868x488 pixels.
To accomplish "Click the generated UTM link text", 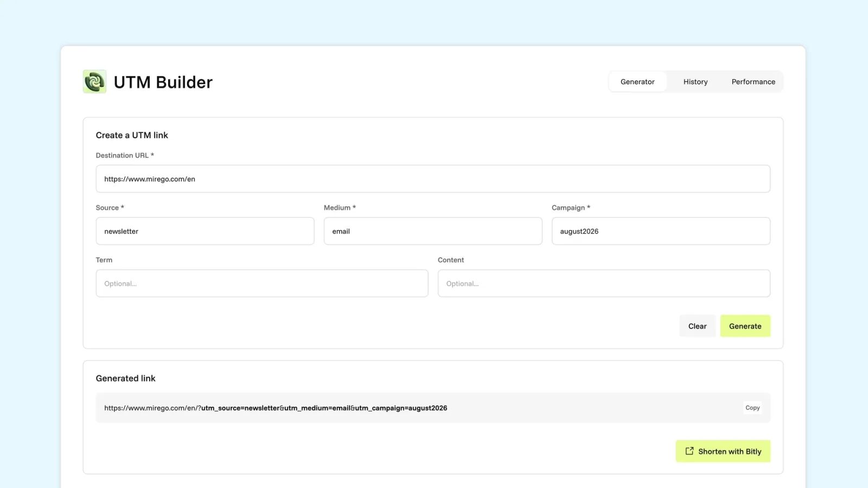I will [x=276, y=408].
